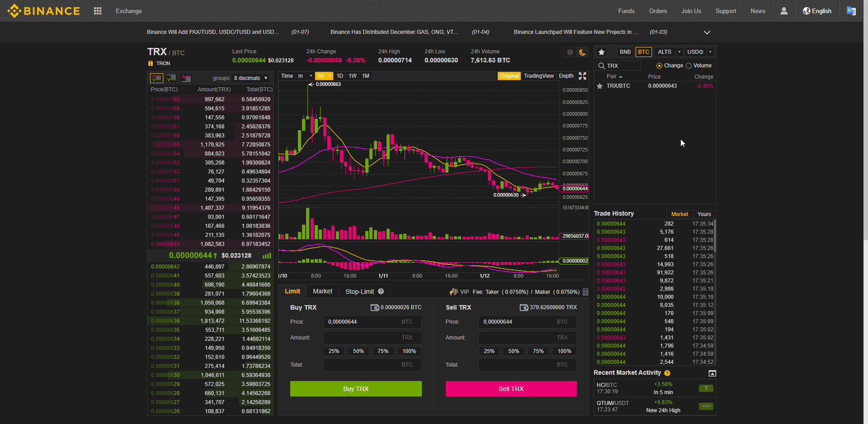Open Recent Market Activity help icon
The width and height of the screenshot is (868, 424).
point(667,373)
